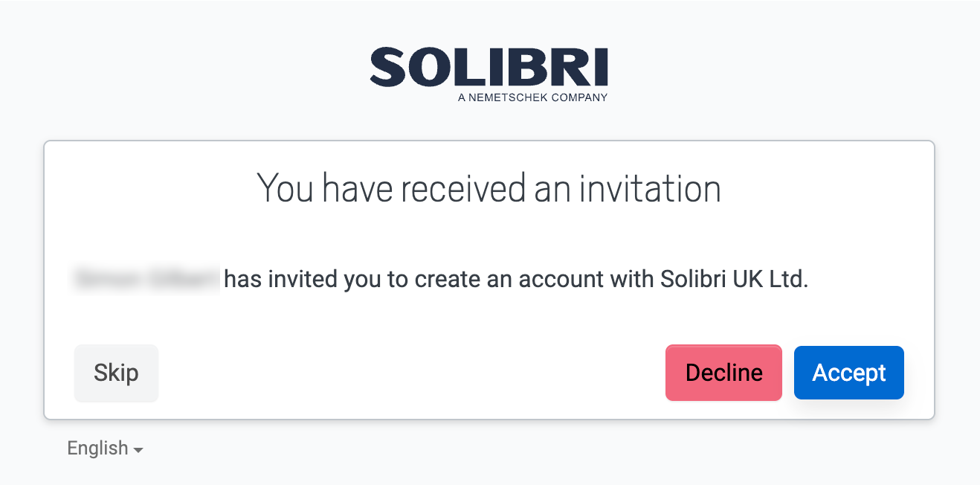Click the language dropdown chevron arrow
The image size is (980, 485).
point(140,449)
